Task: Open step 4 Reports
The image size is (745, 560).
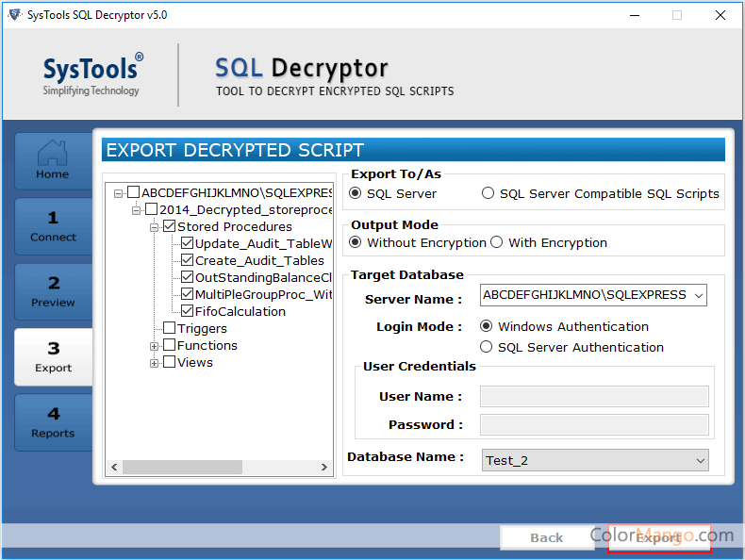Action: click(x=53, y=422)
